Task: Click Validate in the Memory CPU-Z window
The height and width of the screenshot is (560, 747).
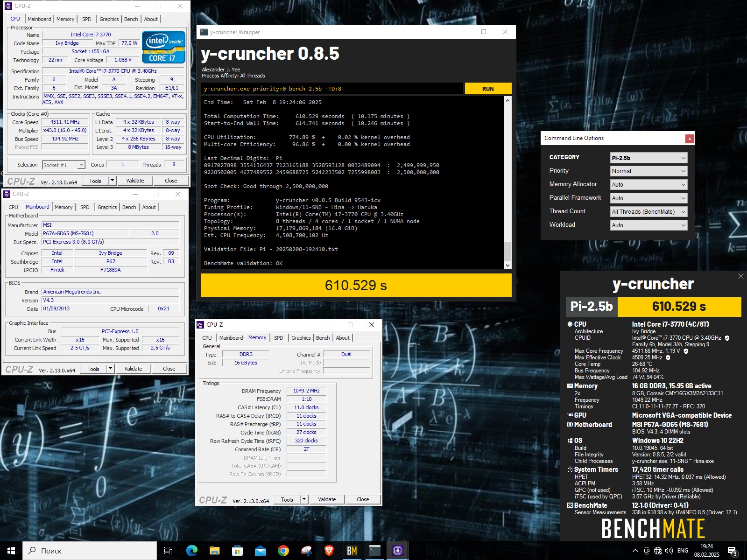Action: pyautogui.click(x=327, y=499)
